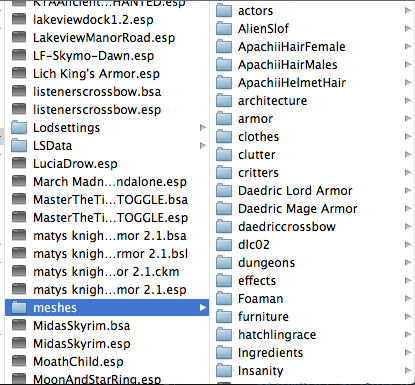Click the clutter folder icon

tap(224, 154)
